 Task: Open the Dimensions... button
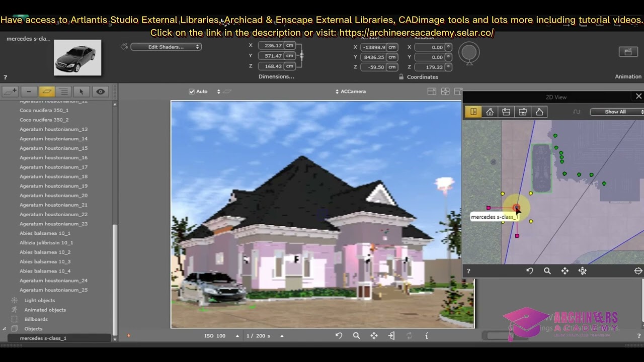pos(276,76)
